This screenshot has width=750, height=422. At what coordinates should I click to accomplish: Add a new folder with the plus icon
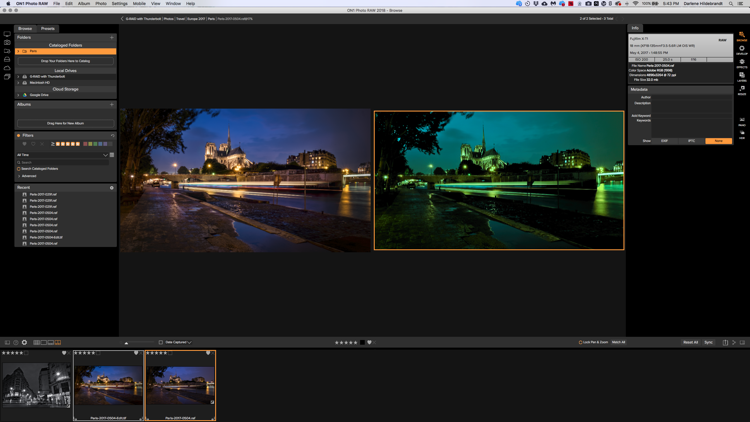112,37
